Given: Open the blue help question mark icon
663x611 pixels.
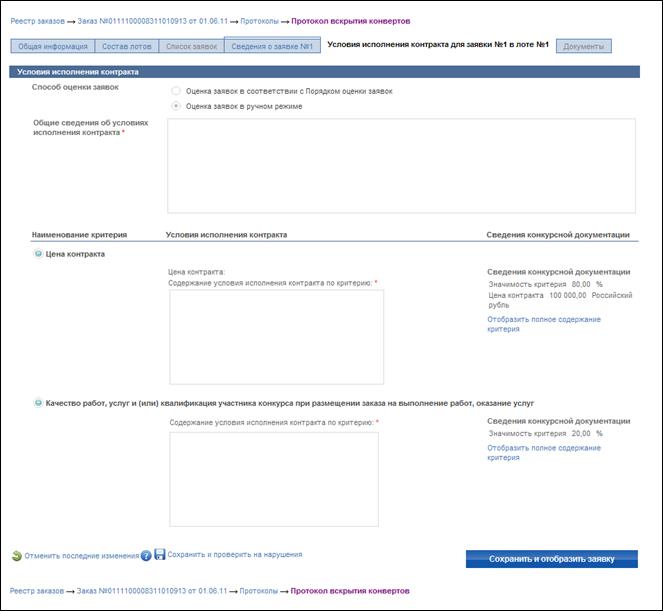Looking at the screenshot, I should (146, 556).
